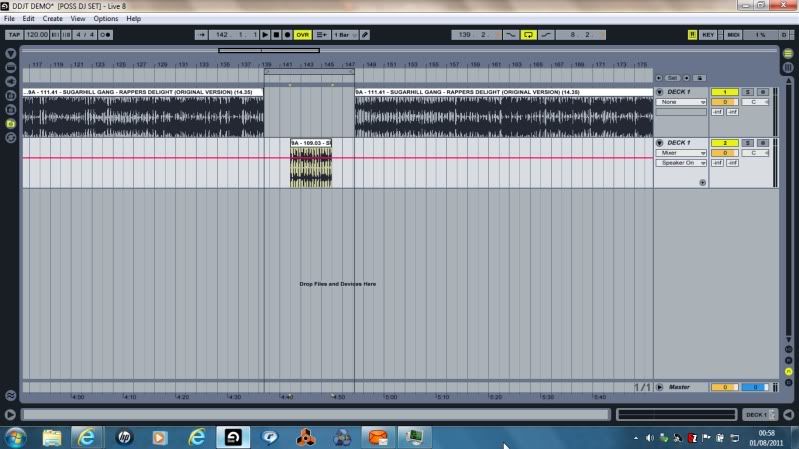
Task: Click the global Record button
Action: pyautogui.click(x=288, y=34)
